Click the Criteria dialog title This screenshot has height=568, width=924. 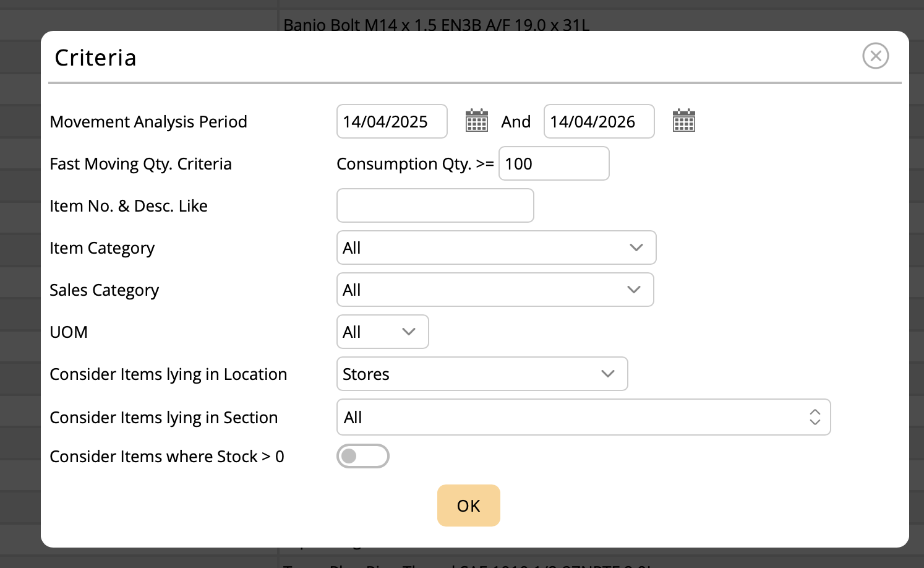click(95, 57)
